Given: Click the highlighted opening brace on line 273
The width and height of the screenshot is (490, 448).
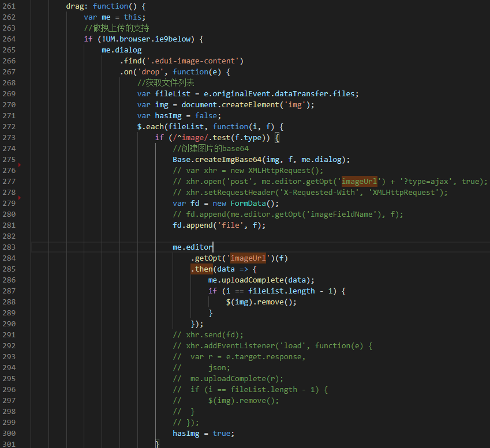Looking at the screenshot, I should [x=277, y=138].
